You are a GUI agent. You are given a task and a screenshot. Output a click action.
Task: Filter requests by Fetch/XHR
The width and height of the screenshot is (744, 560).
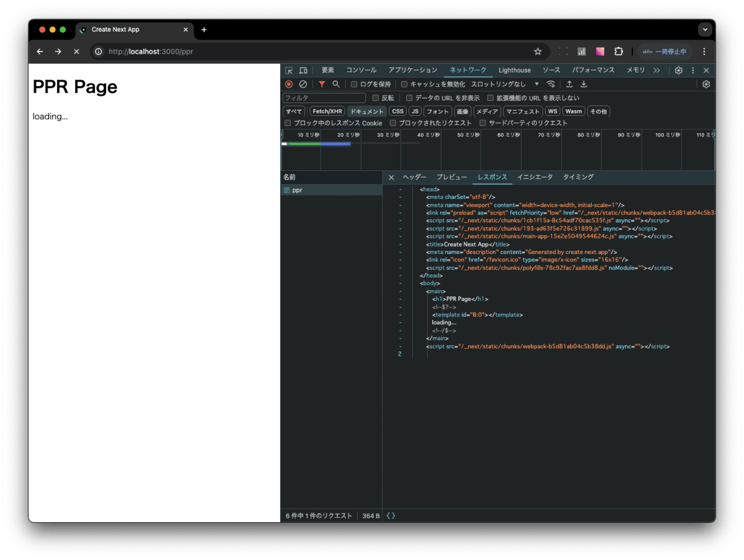pyautogui.click(x=327, y=112)
